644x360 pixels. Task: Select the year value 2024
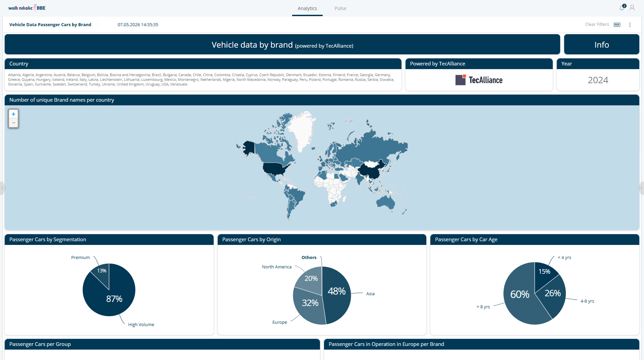click(x=598, y=80)
